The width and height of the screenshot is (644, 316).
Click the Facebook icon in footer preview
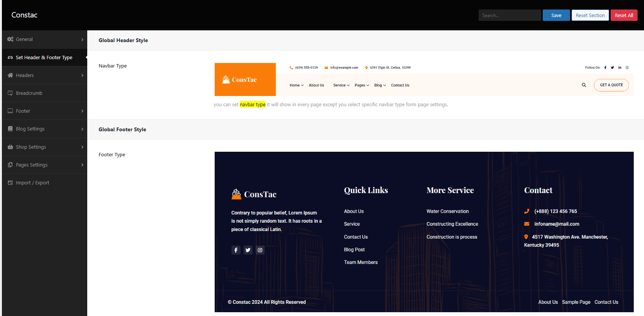tap(236, 250)
